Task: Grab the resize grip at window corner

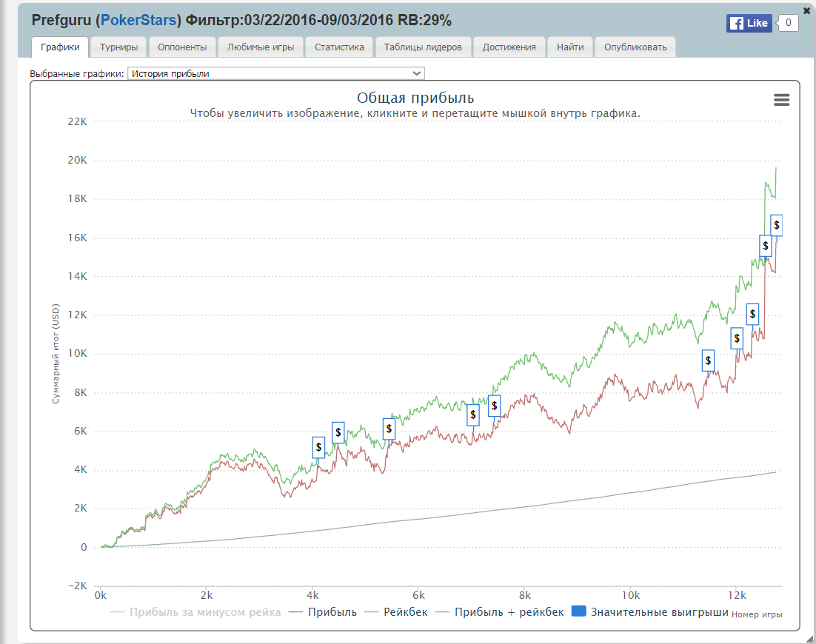Action: 809,639
